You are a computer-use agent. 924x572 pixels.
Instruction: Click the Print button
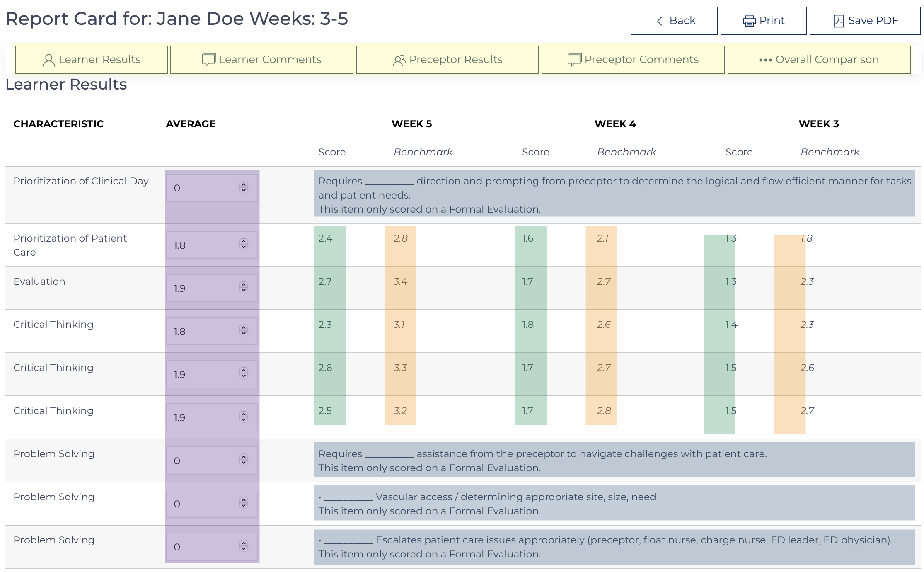click(764, 21)
